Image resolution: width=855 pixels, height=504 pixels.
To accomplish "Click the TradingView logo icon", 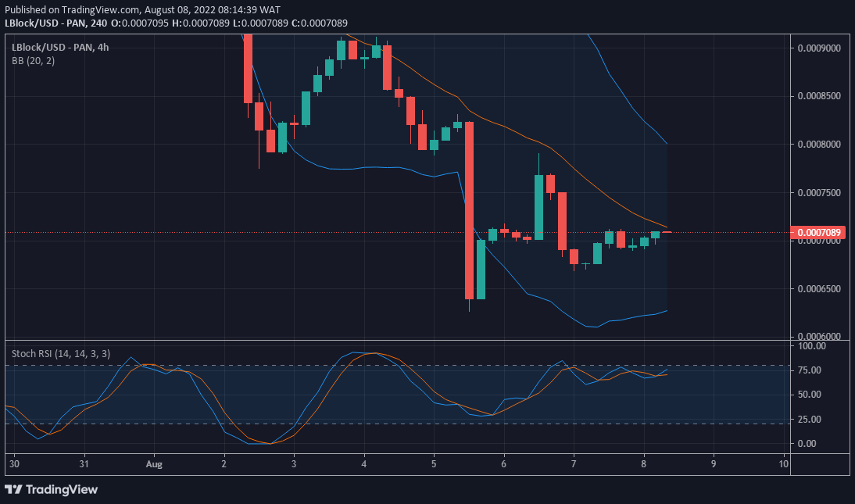I will point(13,489).
